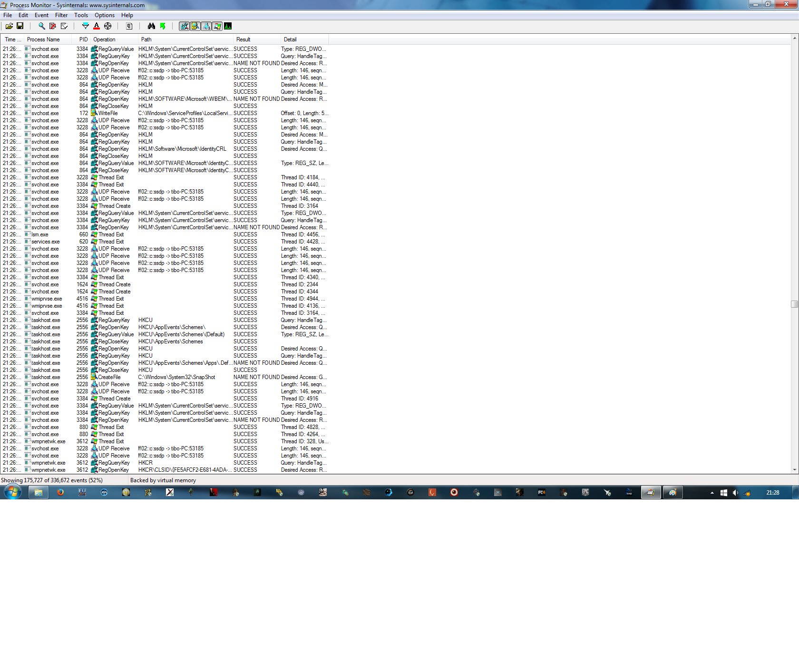Click the Save floppy disk icon
This screenshot has width=799, height=672.
pyautogui.click(x=20, y=26)
